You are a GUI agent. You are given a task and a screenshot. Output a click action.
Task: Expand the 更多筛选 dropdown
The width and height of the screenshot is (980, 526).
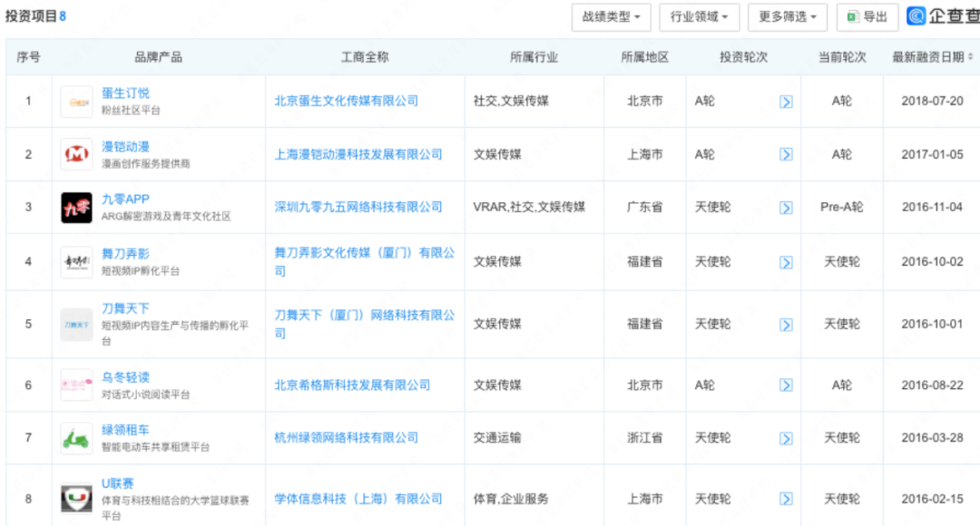(787, 17)
